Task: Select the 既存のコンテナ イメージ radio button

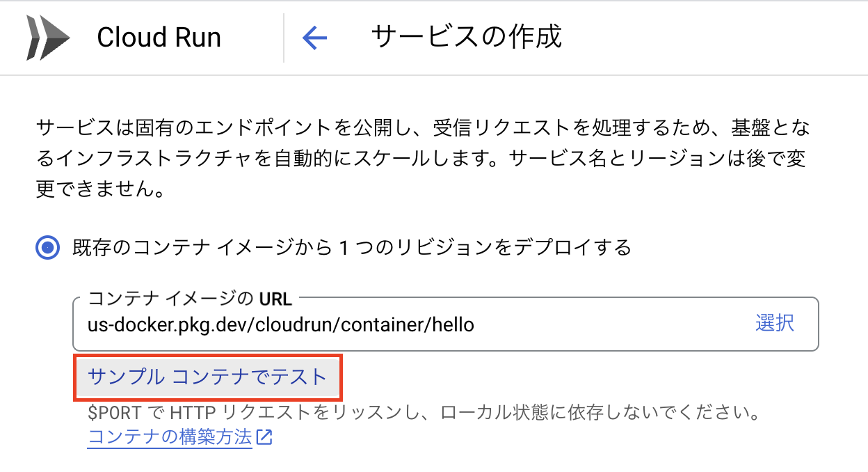Action: [x=48, y=247]
